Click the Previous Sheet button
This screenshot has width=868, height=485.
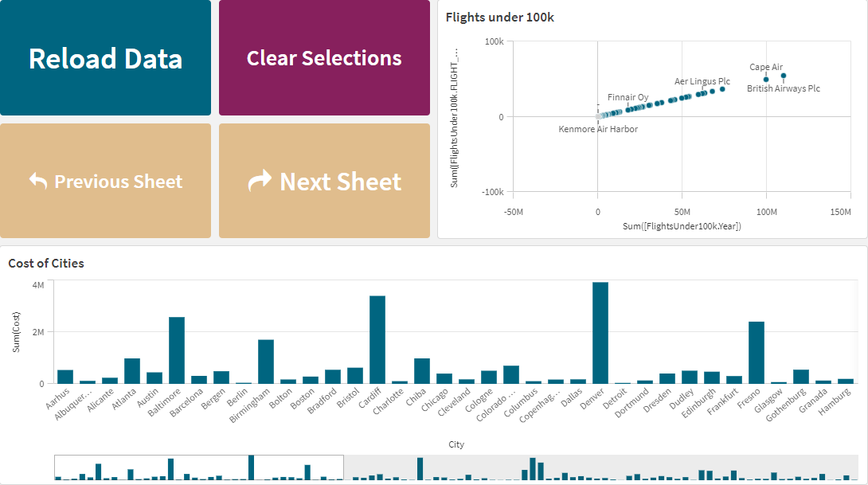tap(104, 181)
